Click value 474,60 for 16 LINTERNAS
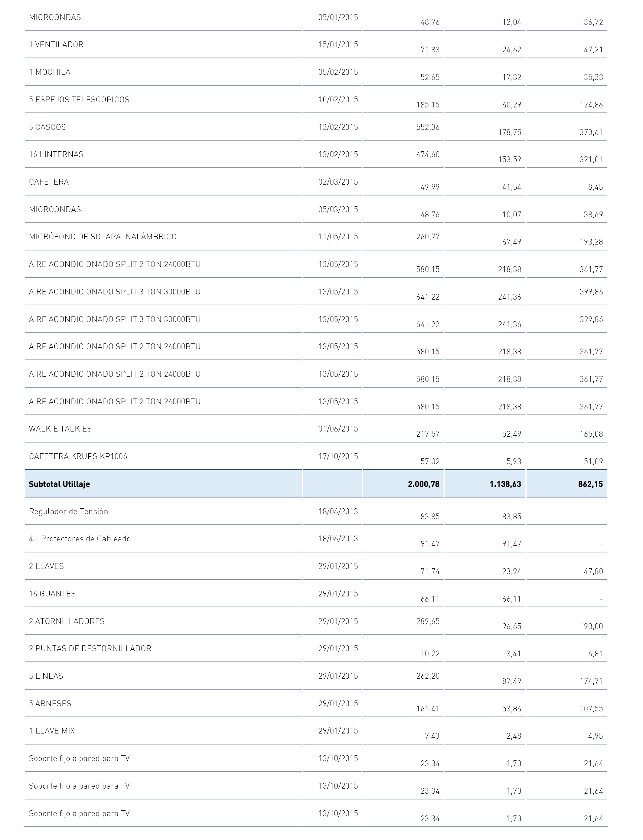 tap(428, 154)
